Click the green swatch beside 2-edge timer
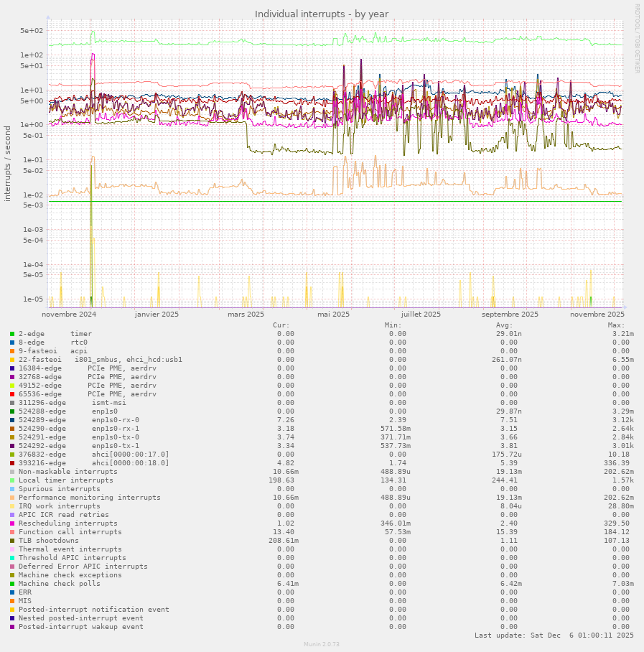This screenshot has height=652, width=644. coord(12,334)
